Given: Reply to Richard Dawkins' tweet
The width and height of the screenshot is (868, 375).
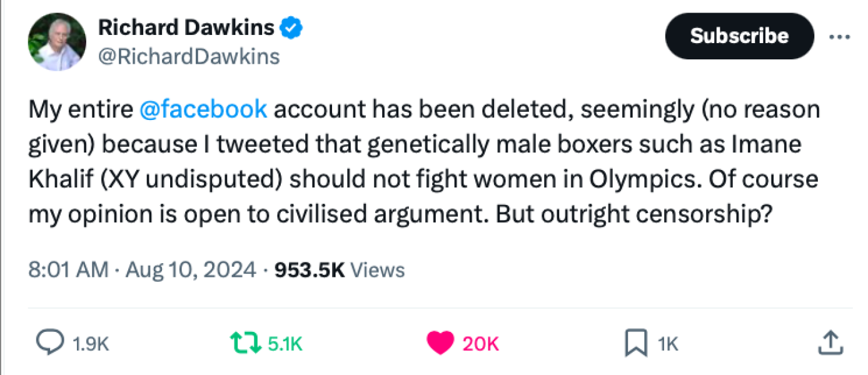Looking at the screenshot, I should pos(50,342).
